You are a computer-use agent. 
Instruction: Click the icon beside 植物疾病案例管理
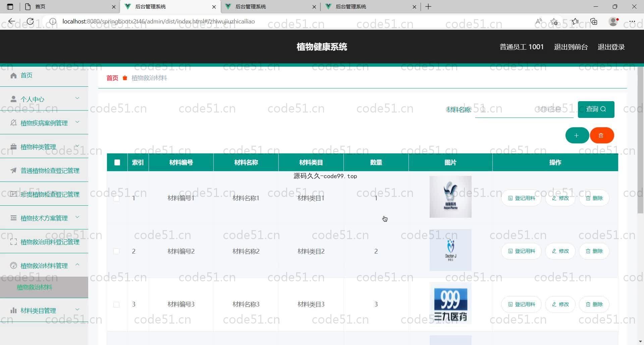coord(13,123)
